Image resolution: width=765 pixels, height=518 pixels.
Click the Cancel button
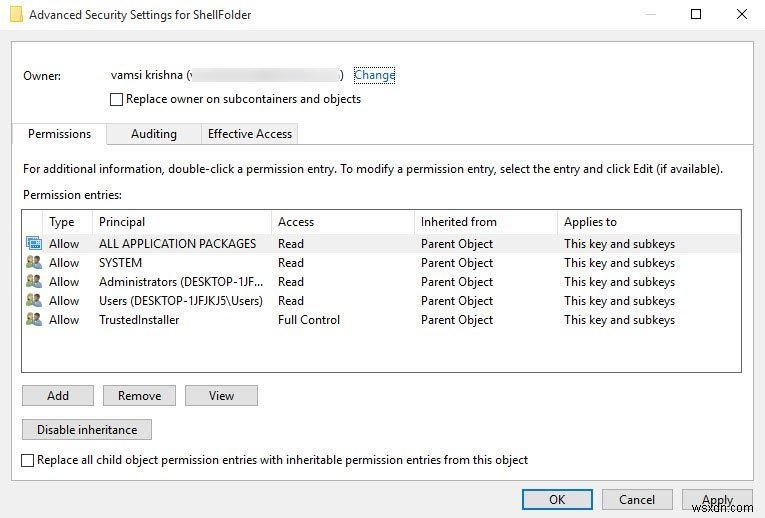(637, 499)
